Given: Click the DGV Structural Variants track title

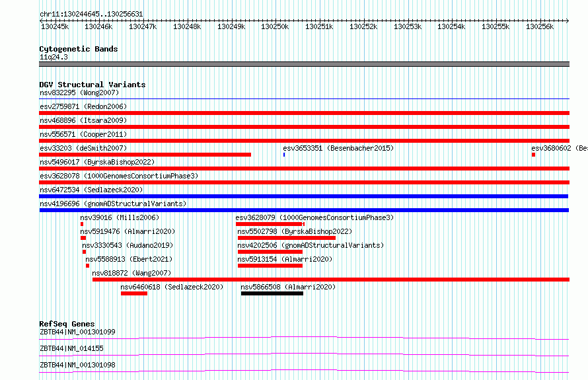Looking at the screenshot, I should (92, 85).
